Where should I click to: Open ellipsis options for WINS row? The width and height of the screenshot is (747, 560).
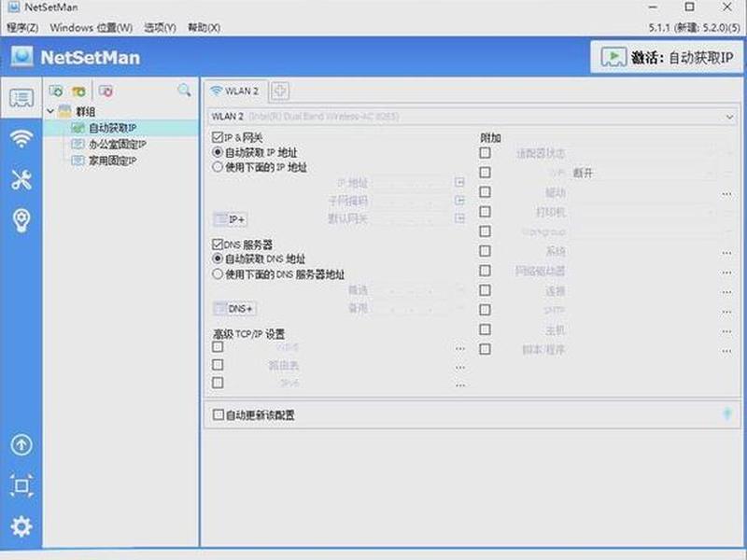pos(459,348)
